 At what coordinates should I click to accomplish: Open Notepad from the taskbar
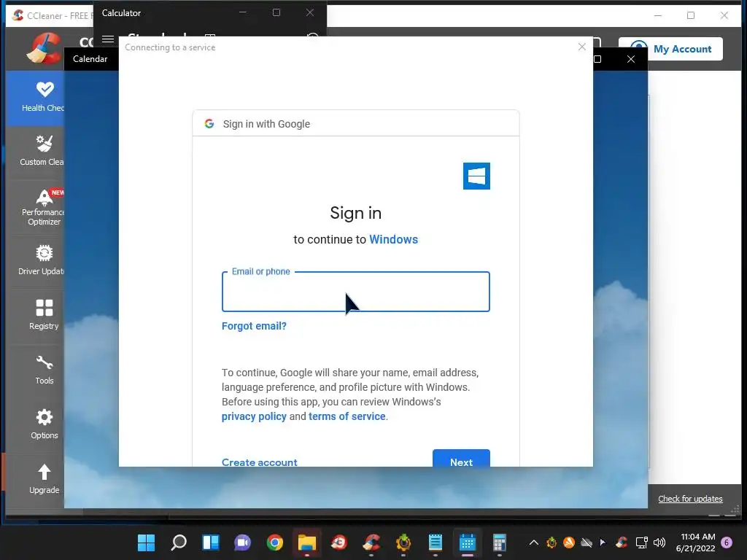point(436,542)
